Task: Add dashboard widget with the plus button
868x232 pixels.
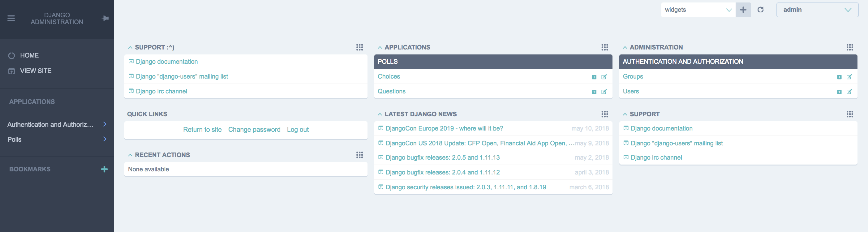Action: (743, 10)
